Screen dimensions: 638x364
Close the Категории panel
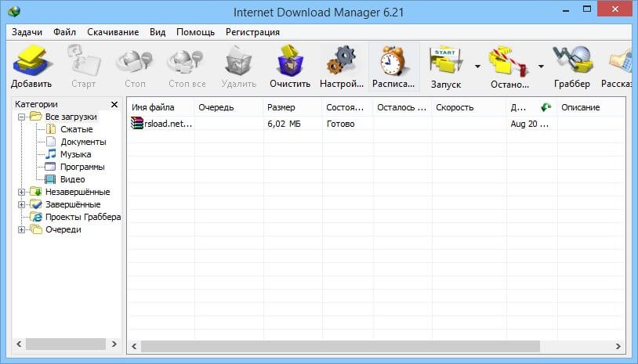coord(114,104)
